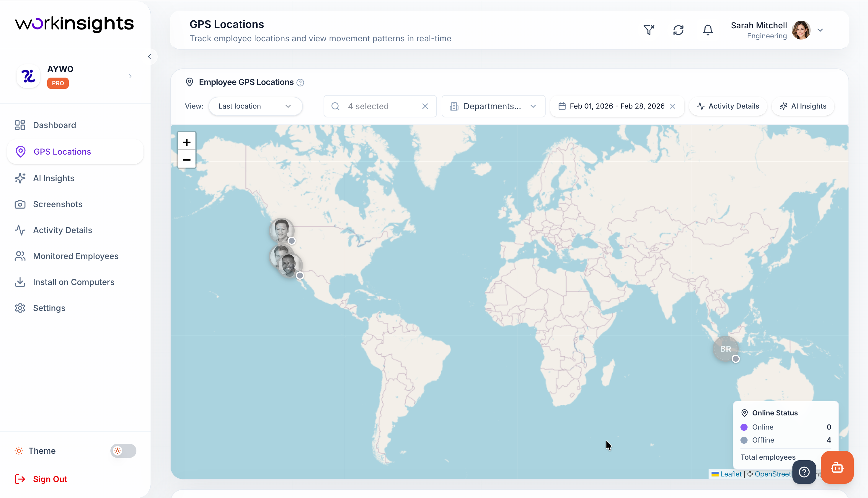Screen dimensions: 868x498
Task: Zoom in on the map
Action: [187, 142]
